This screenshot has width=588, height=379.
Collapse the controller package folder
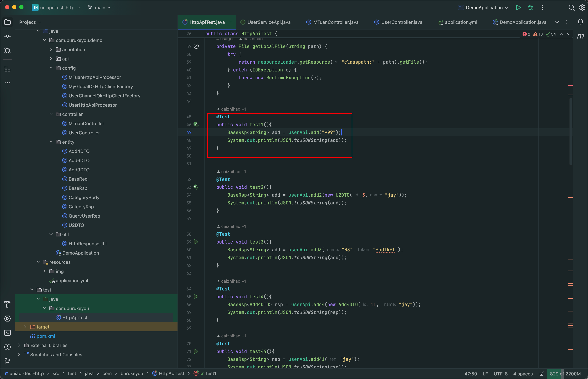pyautogui.click(x=51, y=114)
